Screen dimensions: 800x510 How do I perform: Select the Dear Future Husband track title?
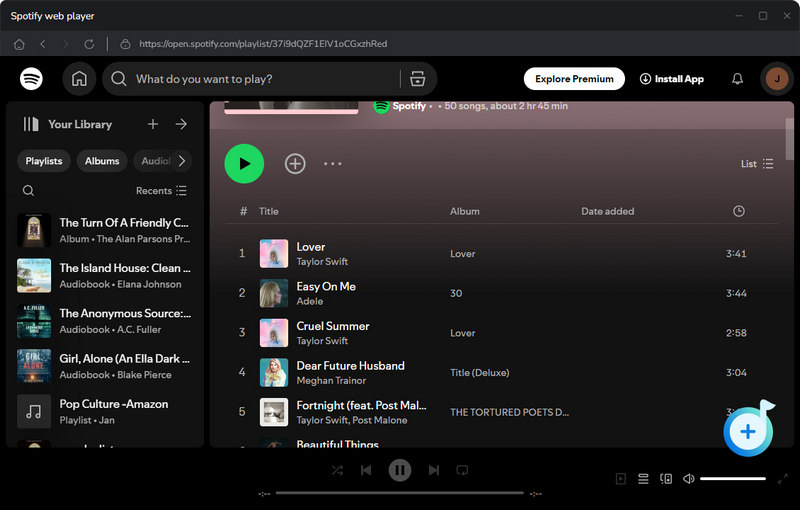pos(351,366)
